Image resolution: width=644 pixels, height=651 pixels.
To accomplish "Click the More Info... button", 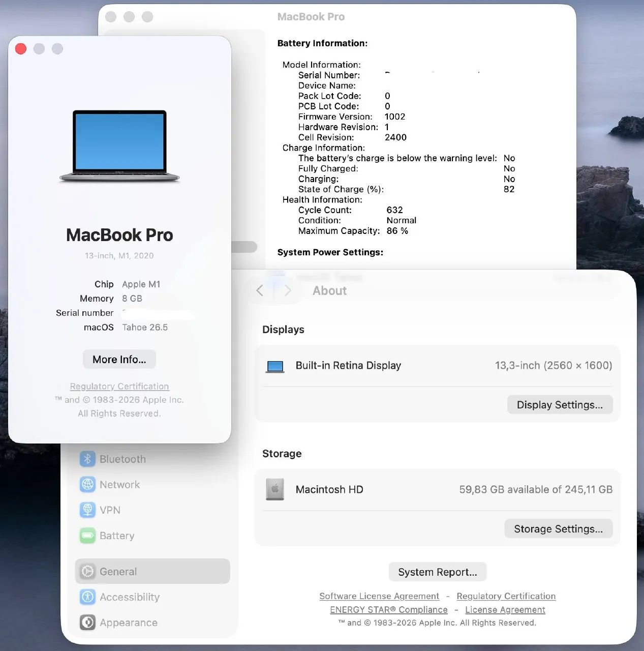I will pos(119,360).
